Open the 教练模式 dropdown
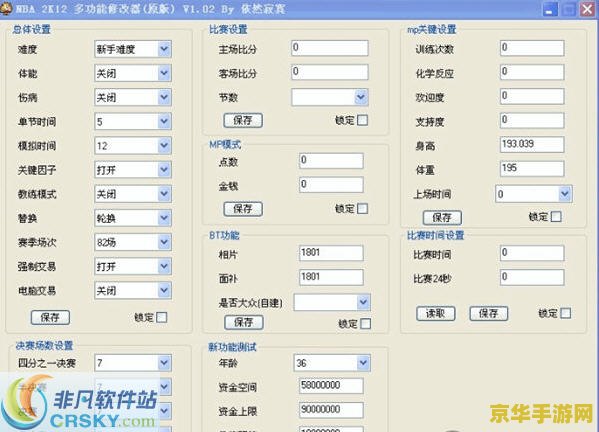The width and height of the screenshot is (599, 432). click(x=164, y=194)
